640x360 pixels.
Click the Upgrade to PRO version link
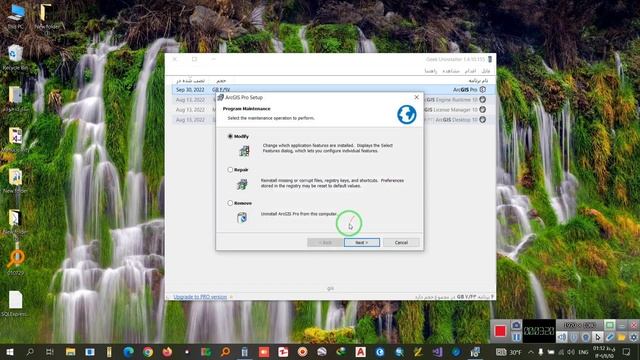[200, 297]
